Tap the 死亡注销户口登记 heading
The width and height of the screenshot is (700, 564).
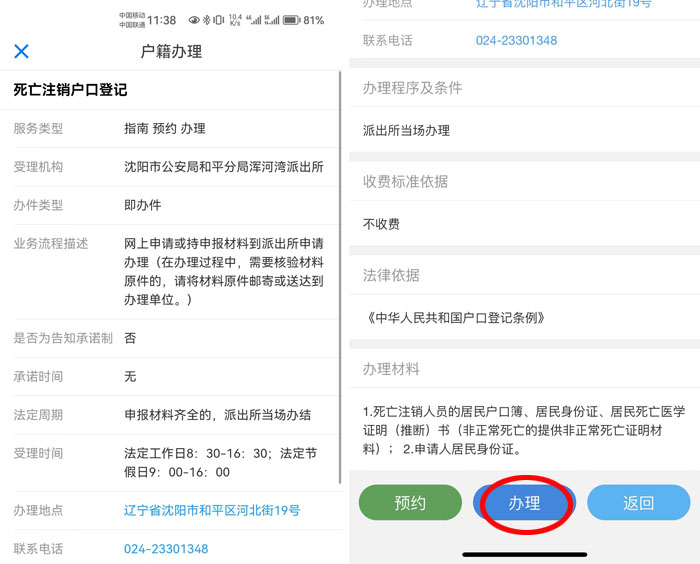(70, 90)
